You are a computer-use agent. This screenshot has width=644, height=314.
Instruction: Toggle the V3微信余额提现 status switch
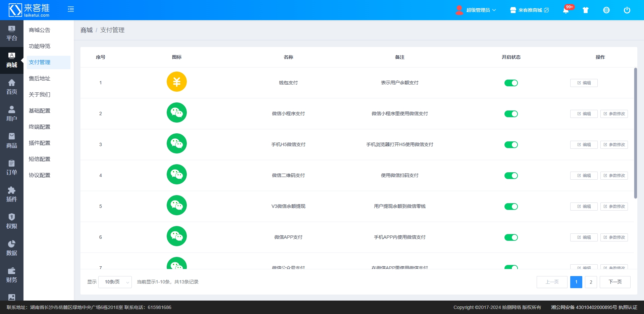[511, 207]
